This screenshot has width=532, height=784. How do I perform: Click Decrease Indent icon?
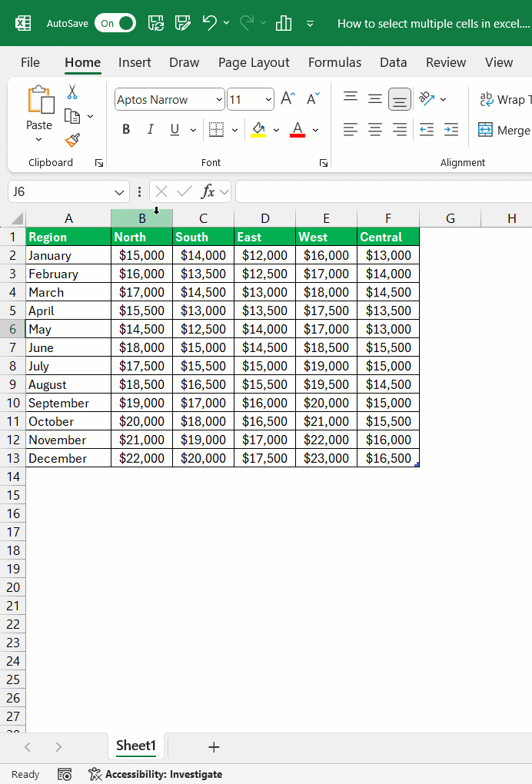point(427,130)
